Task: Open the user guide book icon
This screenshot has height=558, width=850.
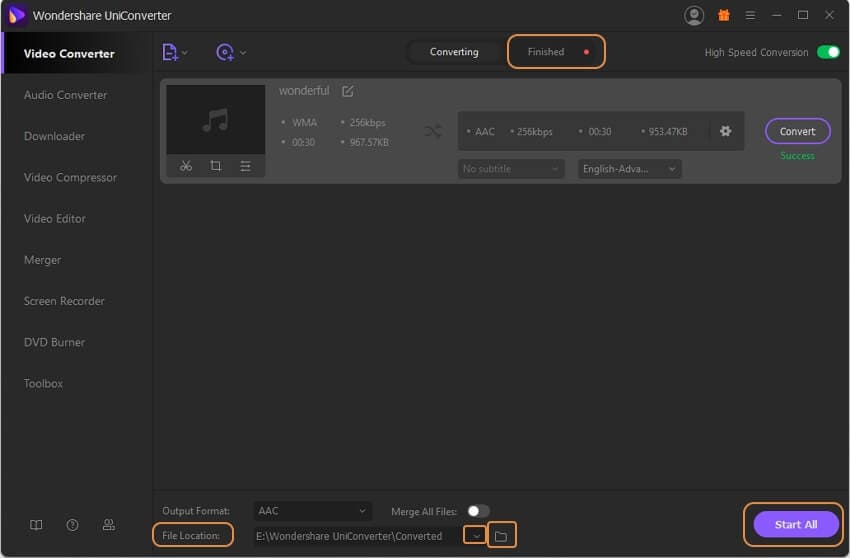Action: tap(36, 525)
